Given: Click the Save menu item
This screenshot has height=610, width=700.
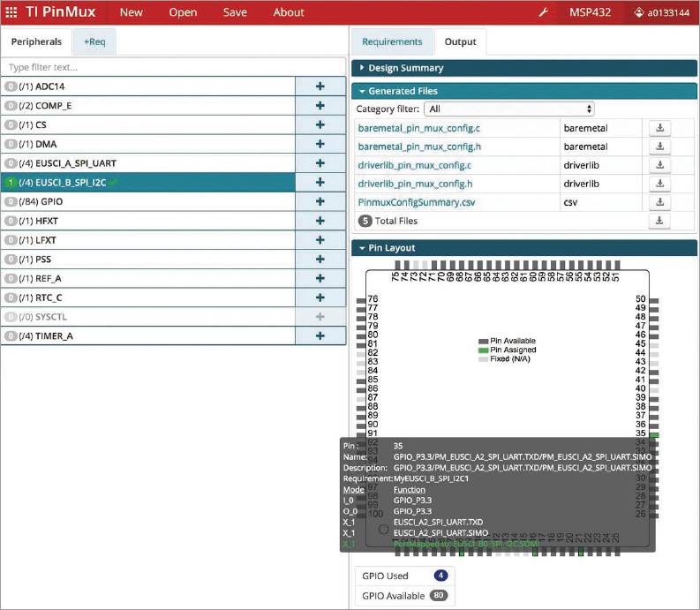Looking at the screenshot, I should [235, 12].
